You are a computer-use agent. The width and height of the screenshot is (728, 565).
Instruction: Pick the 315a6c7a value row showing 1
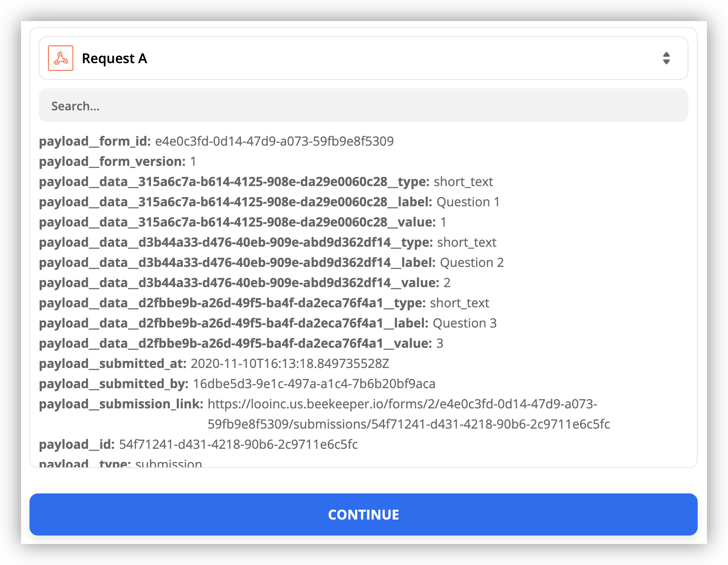click(243, 222)
